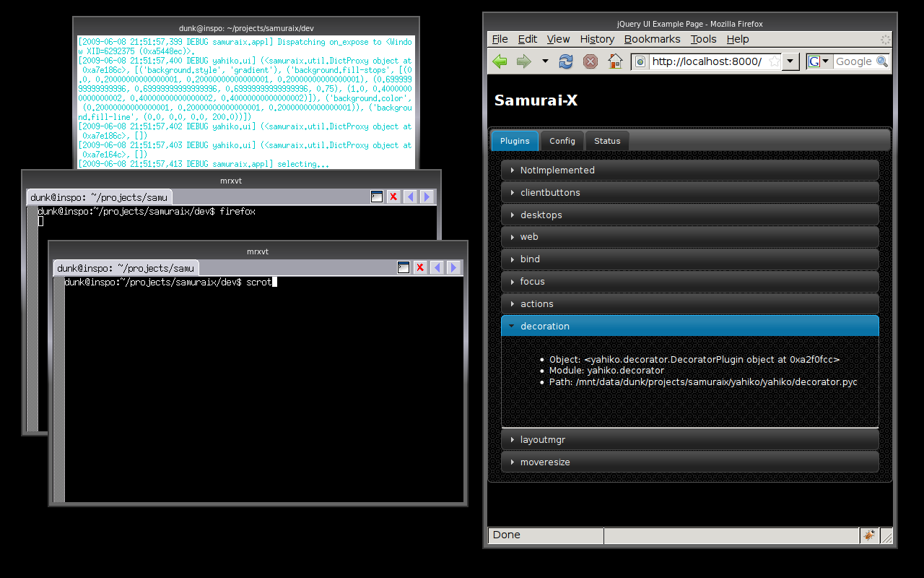924x578 pixels.
Task: Click the 'DEBUG samuraix.appl] selecting...' log line
Action: click(204, 164)
